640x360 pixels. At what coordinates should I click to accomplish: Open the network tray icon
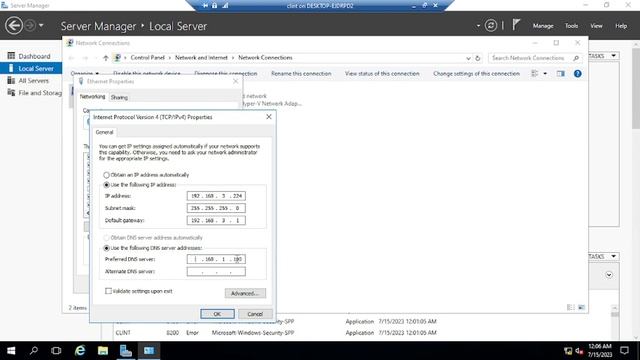click(x=568, y=351)
